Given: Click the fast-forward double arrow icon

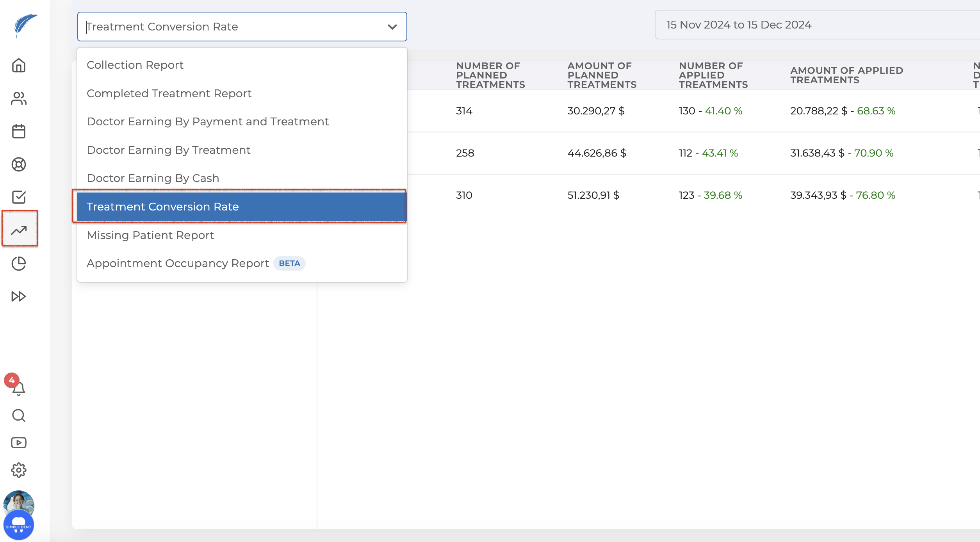Looking at the screenshot, I should (18, 296).
